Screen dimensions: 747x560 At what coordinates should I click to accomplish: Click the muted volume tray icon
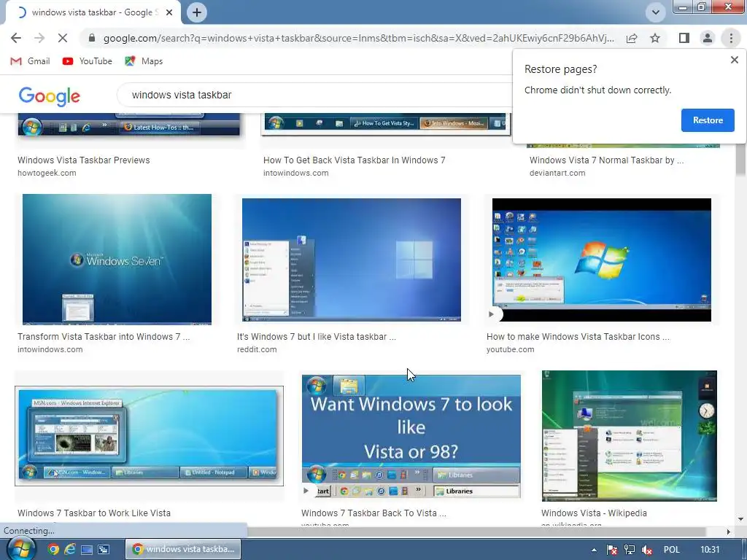click(x=646, y=550)
